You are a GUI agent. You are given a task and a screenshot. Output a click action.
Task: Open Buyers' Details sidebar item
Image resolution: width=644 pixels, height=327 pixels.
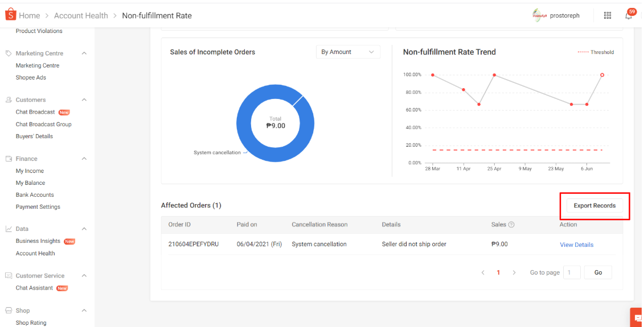coord(34,136)
